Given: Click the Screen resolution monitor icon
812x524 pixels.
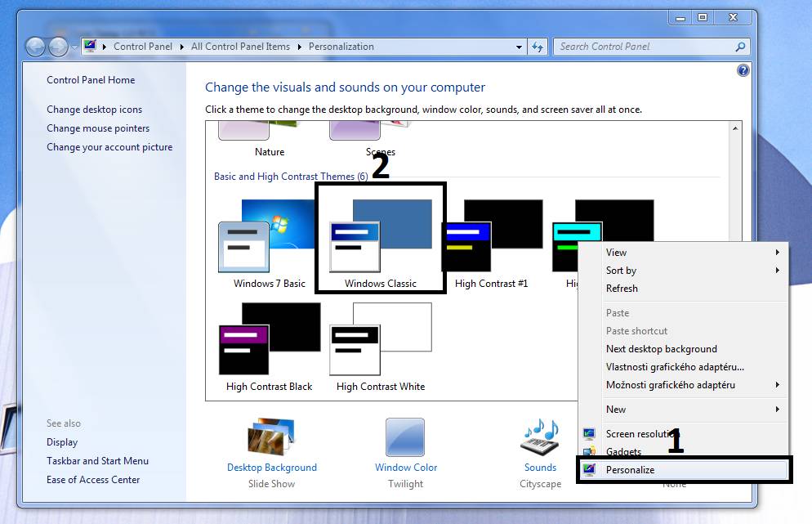Looking at the screenshot, I should (x=589, y=434).
